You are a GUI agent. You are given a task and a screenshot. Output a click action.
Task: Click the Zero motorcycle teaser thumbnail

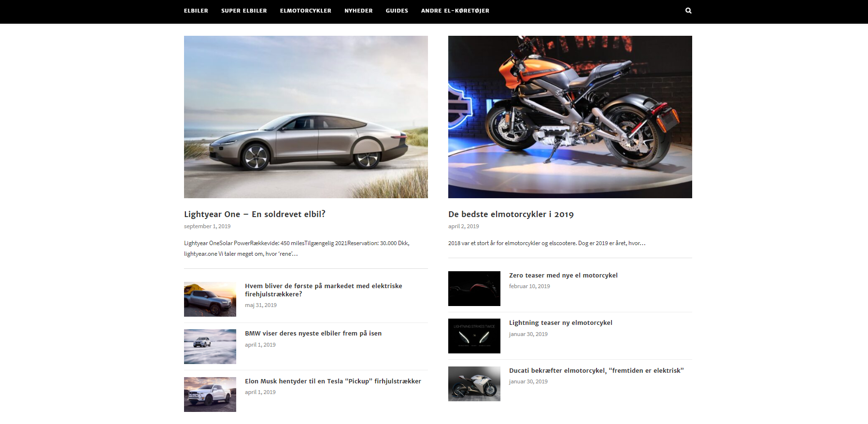[x=474, y=289]
